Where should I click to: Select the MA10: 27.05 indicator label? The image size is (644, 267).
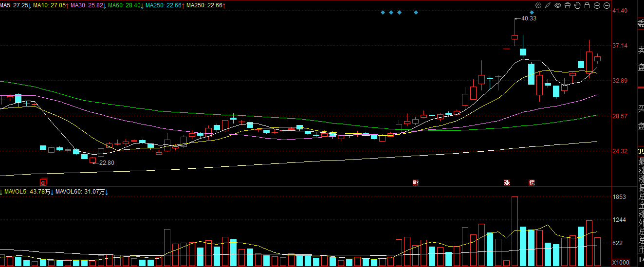point(51,5)
